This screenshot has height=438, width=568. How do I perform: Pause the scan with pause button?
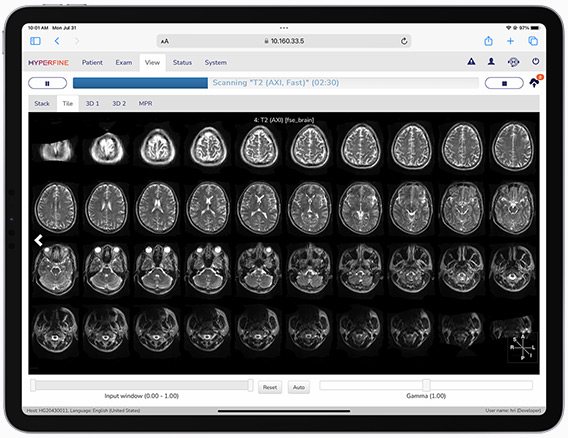point(47,83)
